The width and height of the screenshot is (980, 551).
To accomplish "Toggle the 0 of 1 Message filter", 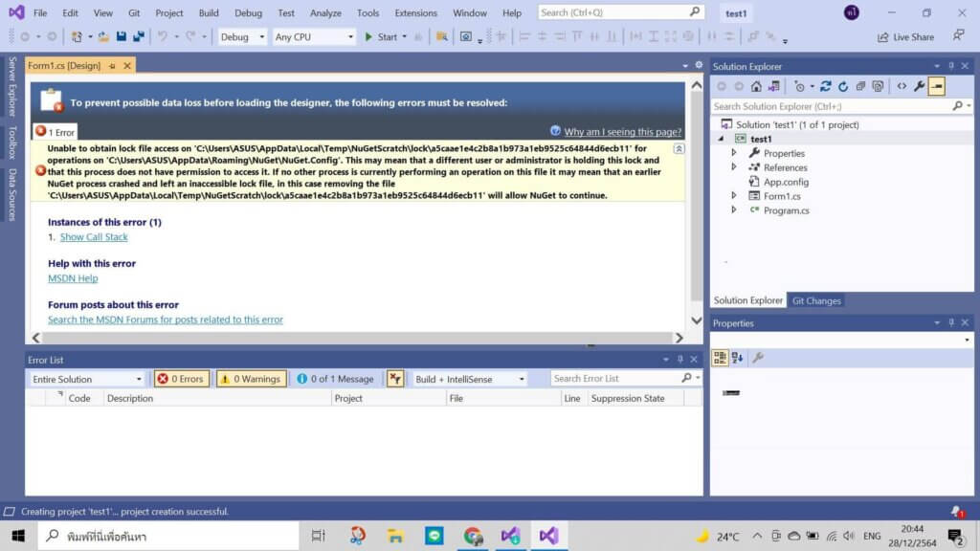I will point(335,379).
